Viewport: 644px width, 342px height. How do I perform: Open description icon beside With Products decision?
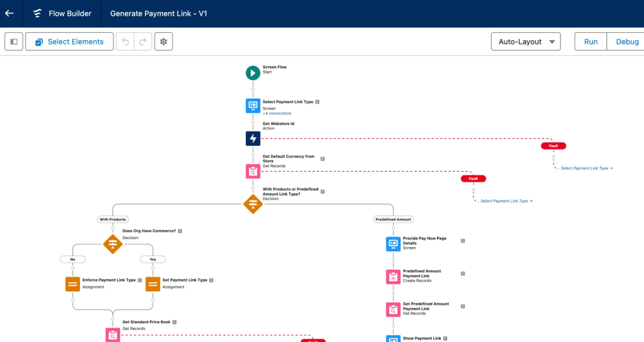click(x=323, y=192)
